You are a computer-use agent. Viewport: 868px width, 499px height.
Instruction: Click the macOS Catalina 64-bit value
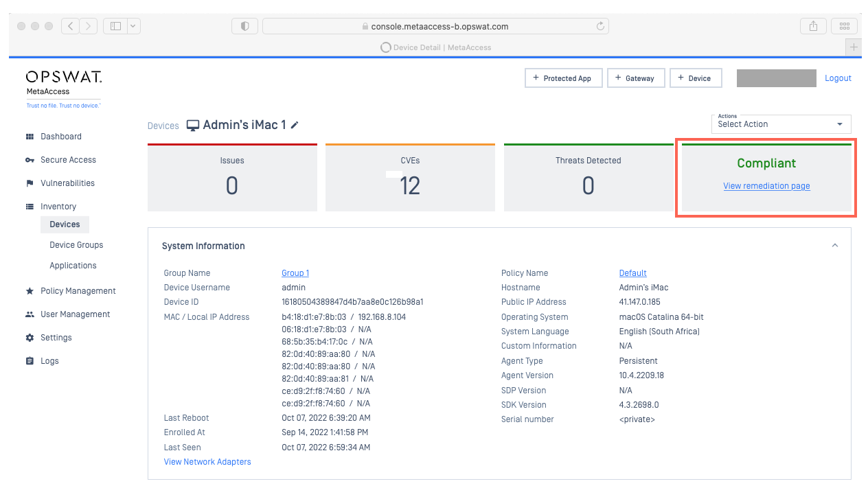661,317
